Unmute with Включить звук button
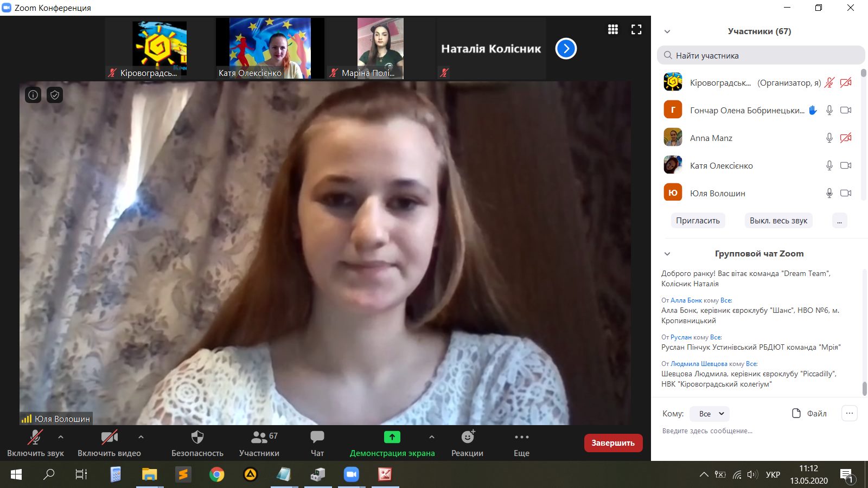This screenshot has width=868, height=488. 35,443
